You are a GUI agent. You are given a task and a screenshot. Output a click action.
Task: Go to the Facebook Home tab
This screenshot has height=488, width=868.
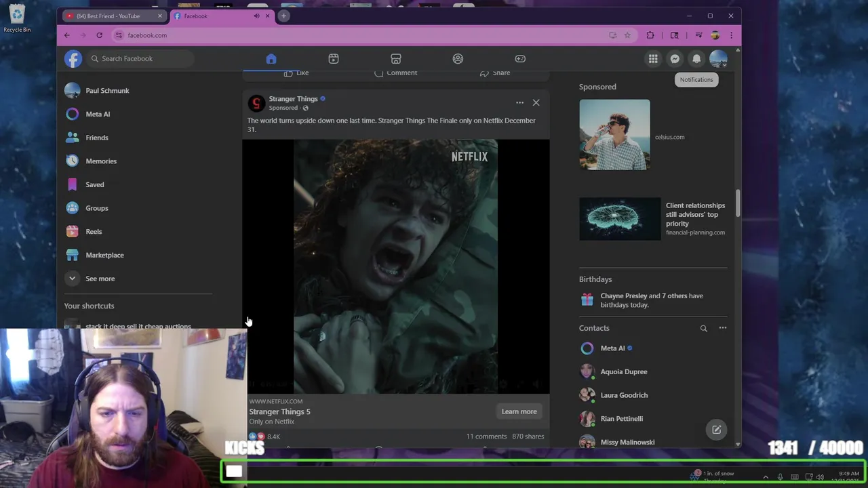coord(271,59)
